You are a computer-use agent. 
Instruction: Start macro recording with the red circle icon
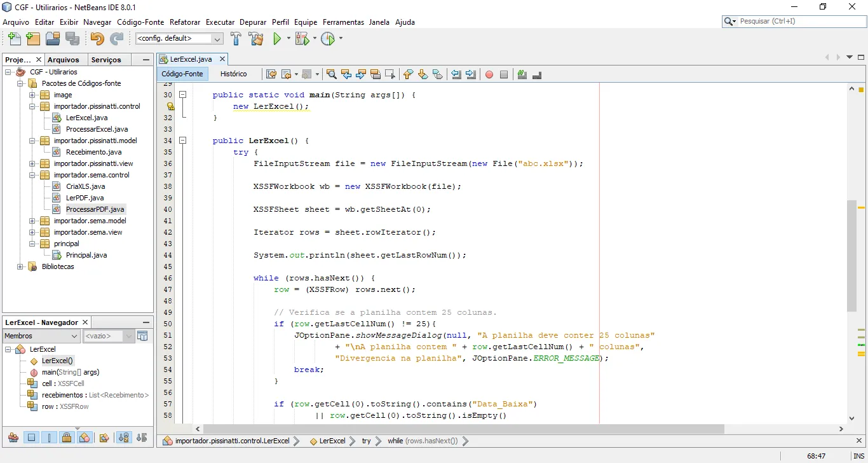coord(489,74)
